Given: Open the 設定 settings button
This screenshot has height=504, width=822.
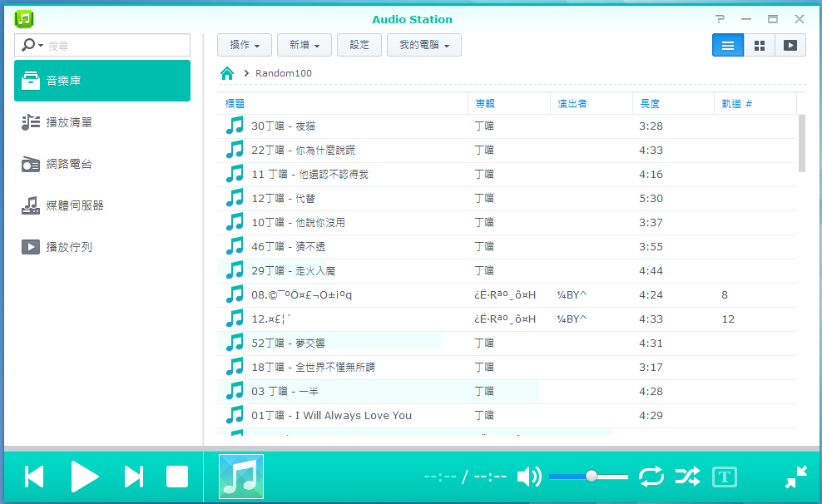Looking at the screenshot, I should [359, 45].
